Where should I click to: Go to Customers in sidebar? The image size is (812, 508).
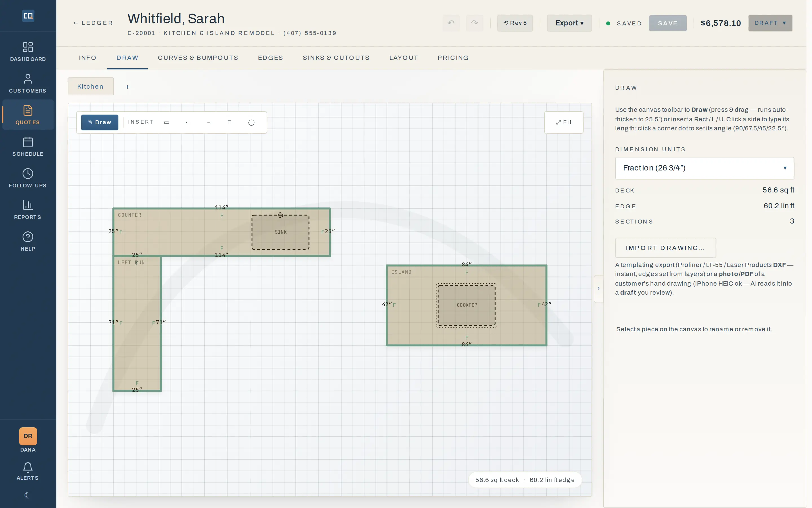[28, 83]
